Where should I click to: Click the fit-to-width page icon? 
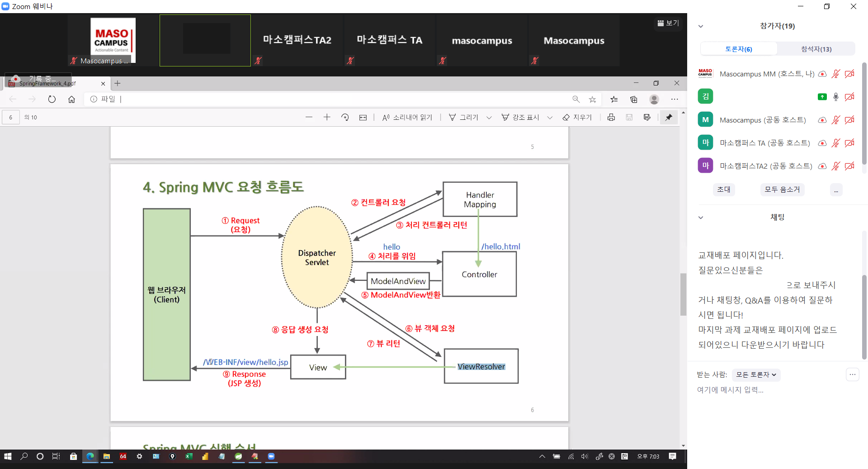pyautogui.click(x=363, y=118)
